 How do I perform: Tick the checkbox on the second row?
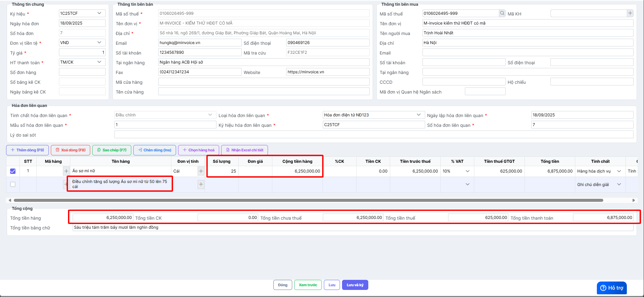point(13,184)
